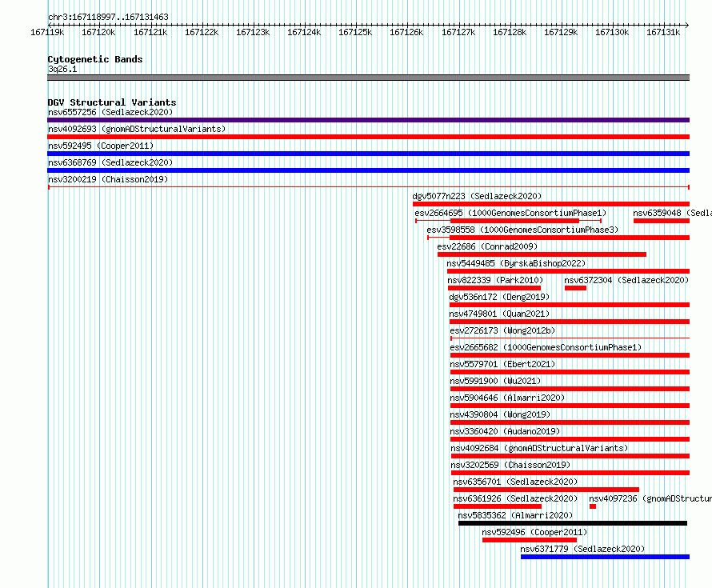This screenshot has height=588, width=712.
Task: Select the red nsv6356701 variant bar
Action: point(546,490)
